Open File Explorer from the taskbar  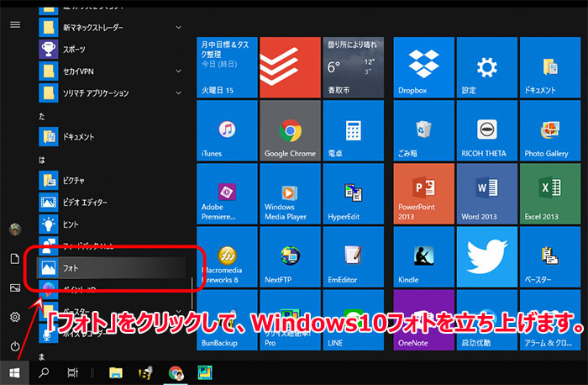pos(116,372)
